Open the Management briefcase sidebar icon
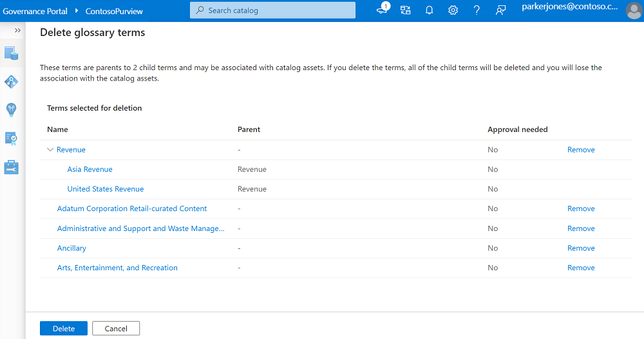644x339 pixels. tap(12, 167)
